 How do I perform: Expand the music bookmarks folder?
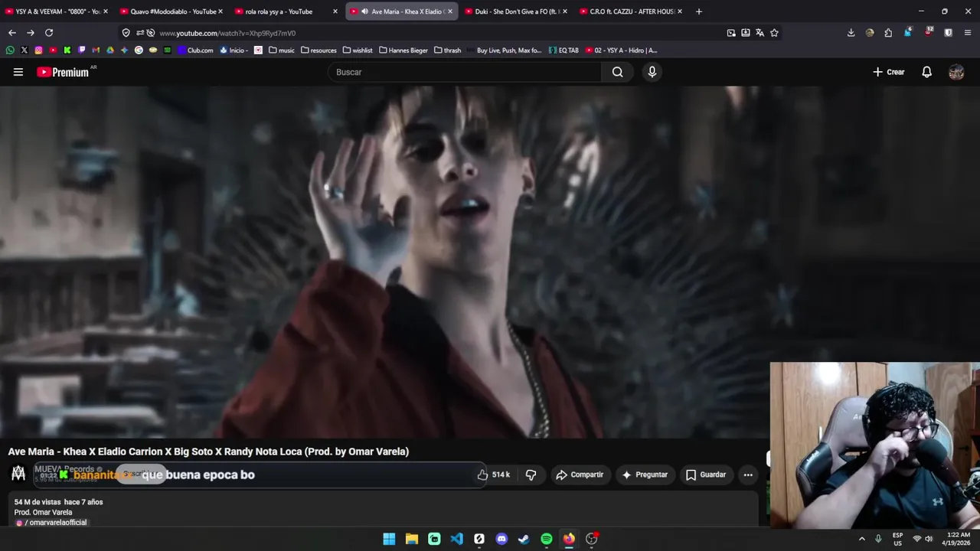point(281,51)
